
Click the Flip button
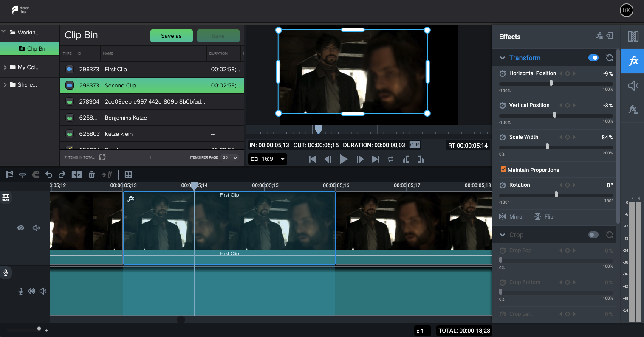tap(544, 216)
